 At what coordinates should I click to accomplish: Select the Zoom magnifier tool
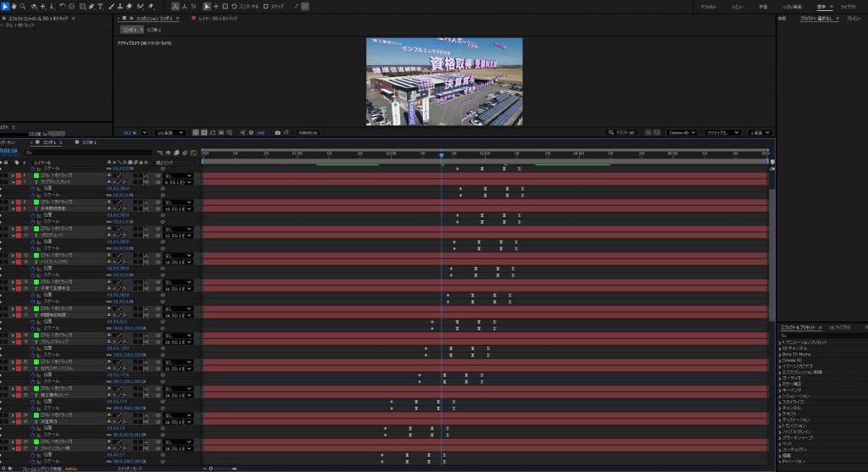coord(23,6)
